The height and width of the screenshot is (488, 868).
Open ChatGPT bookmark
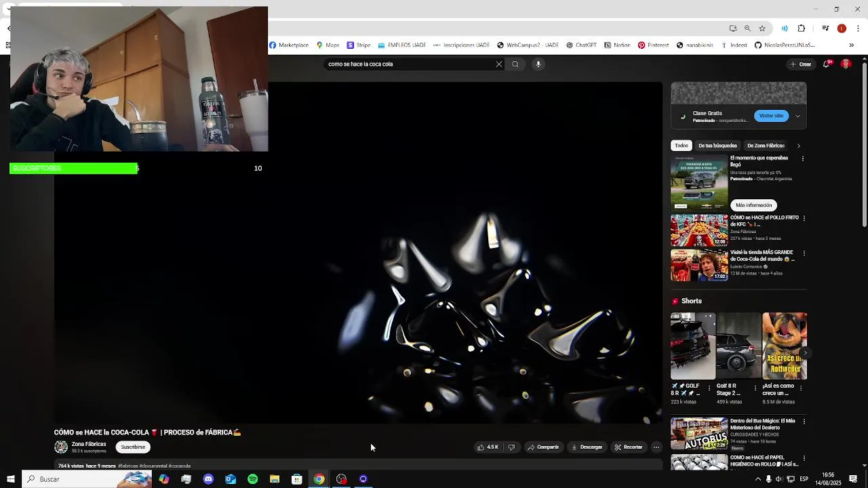click(581, 45)
